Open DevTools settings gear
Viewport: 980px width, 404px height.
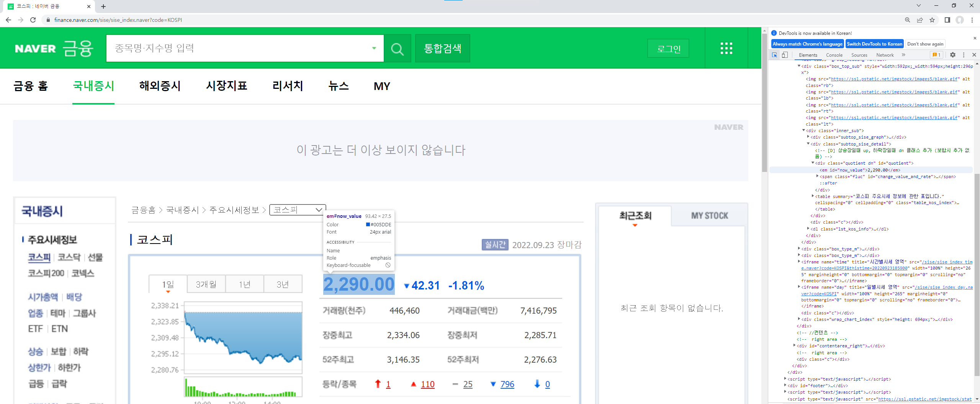pyautogui.click(x=953, y=55)
